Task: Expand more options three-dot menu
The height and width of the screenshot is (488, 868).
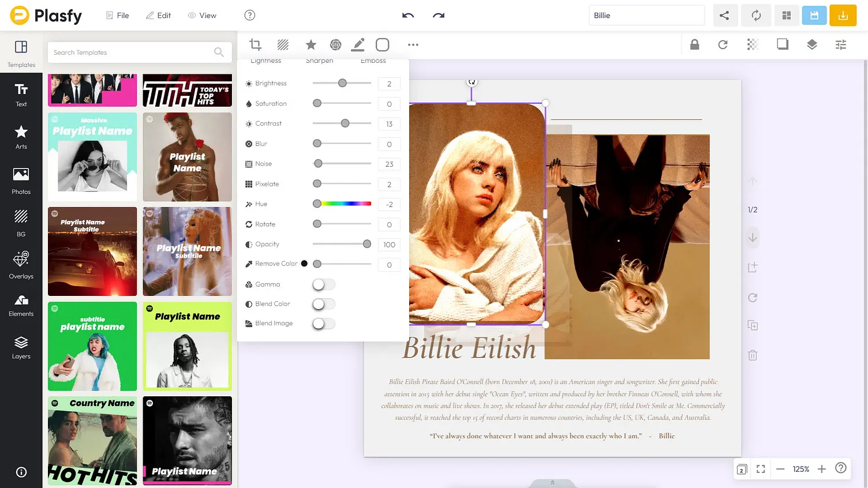Action: [x=413, y=44]
